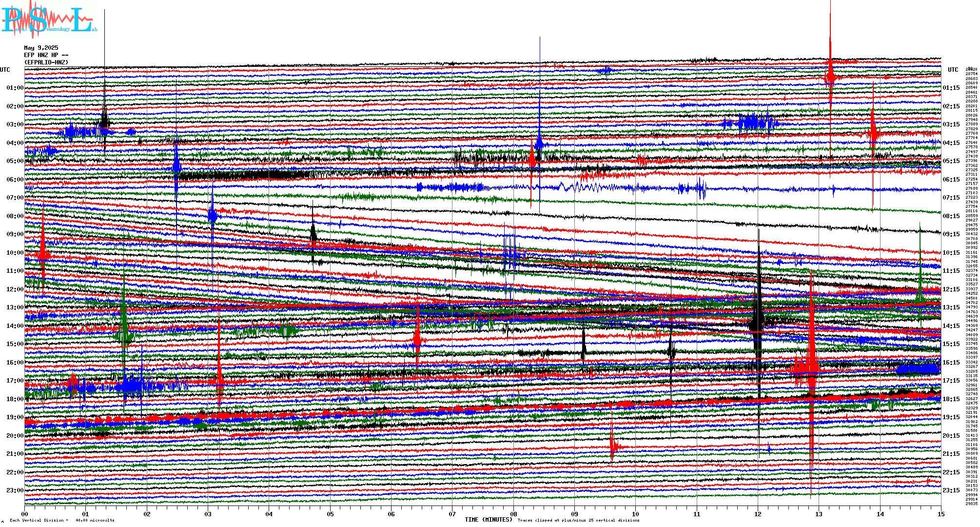Select the 23:00 hour label on left
This screenshot has width=980, height=527.
15,490
